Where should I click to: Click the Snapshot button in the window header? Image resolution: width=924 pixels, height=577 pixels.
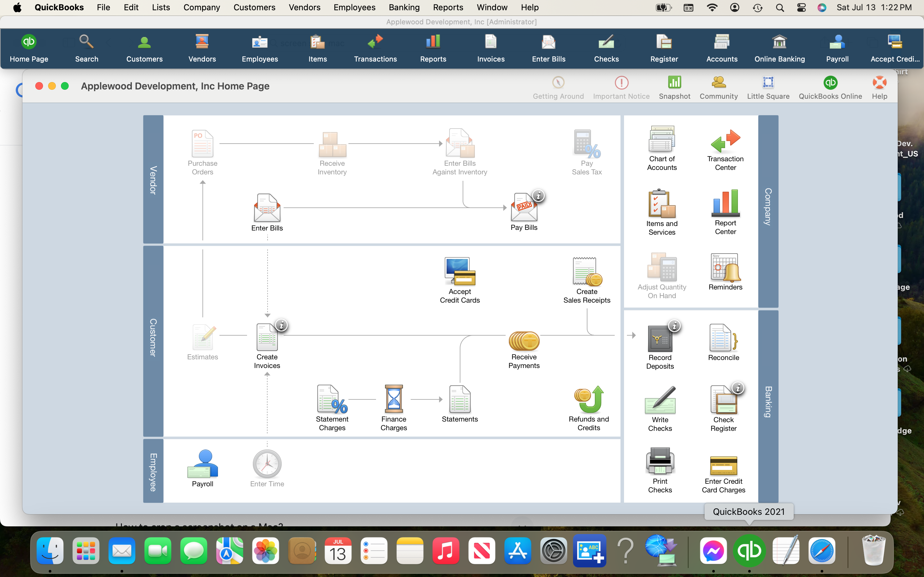click(674, 88)
